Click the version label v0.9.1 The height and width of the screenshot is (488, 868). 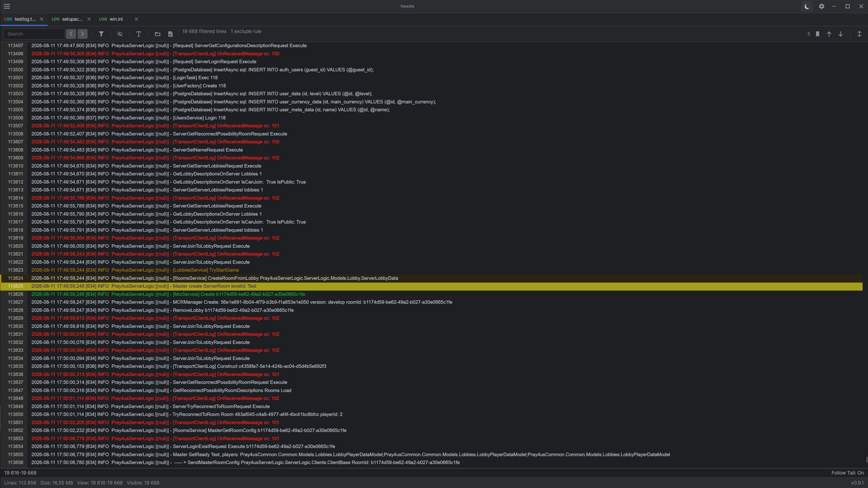tap(857, 483)
